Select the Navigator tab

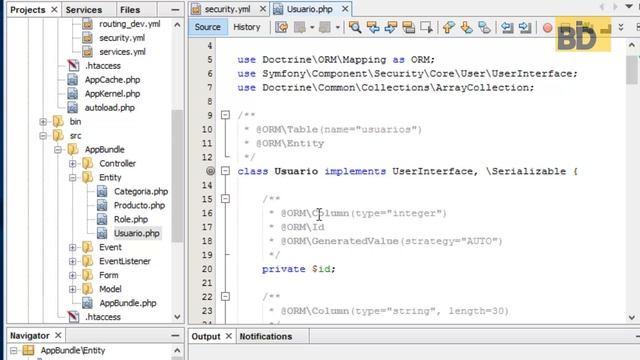30,336
